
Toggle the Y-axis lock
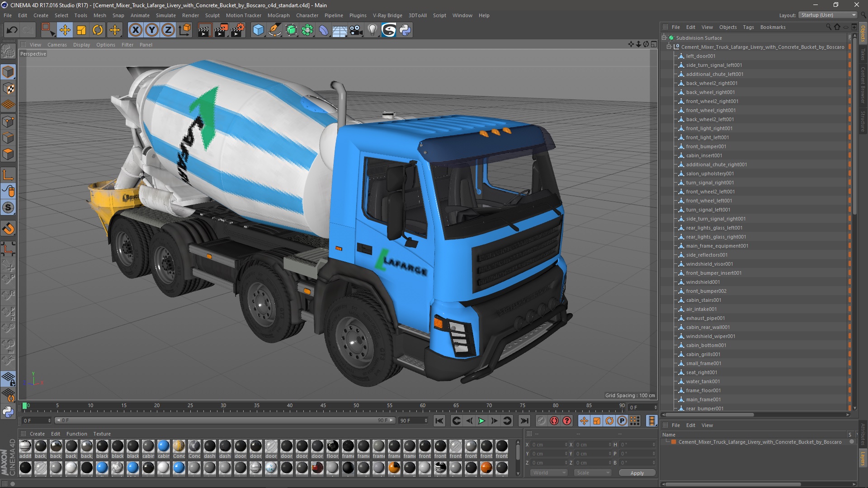pyautogui.click(x=152, y=30)
